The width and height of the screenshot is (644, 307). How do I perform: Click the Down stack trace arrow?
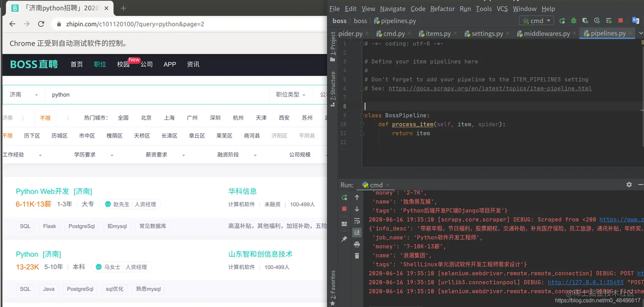(x=357, y=209)
